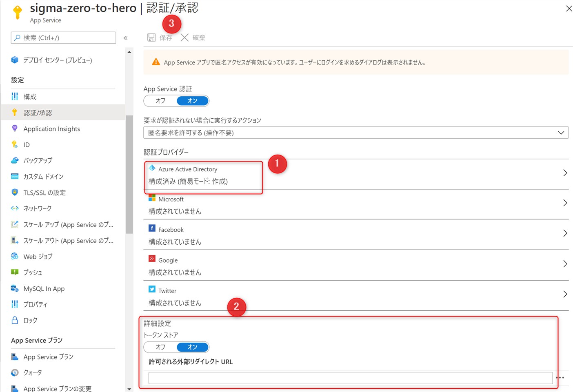Click the 許可される外部リダイレクト URL input field

[351, 378]
